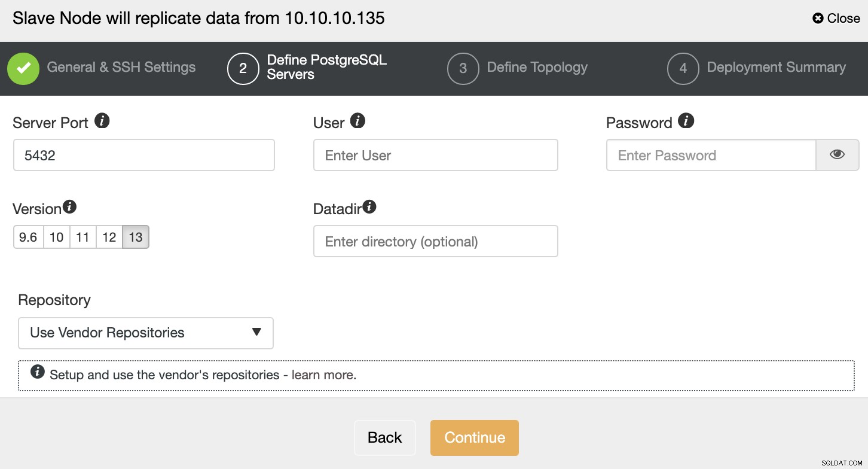The image size is (868, 469).
Task: Open Deployment Summary step
Action: 777,67
